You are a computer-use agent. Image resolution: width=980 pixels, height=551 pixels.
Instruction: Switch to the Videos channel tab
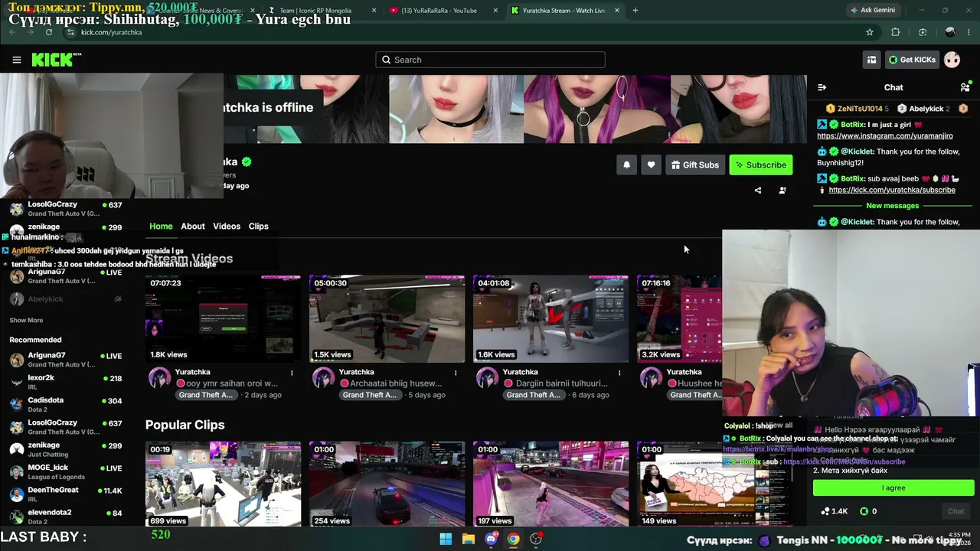coord(227,227)
